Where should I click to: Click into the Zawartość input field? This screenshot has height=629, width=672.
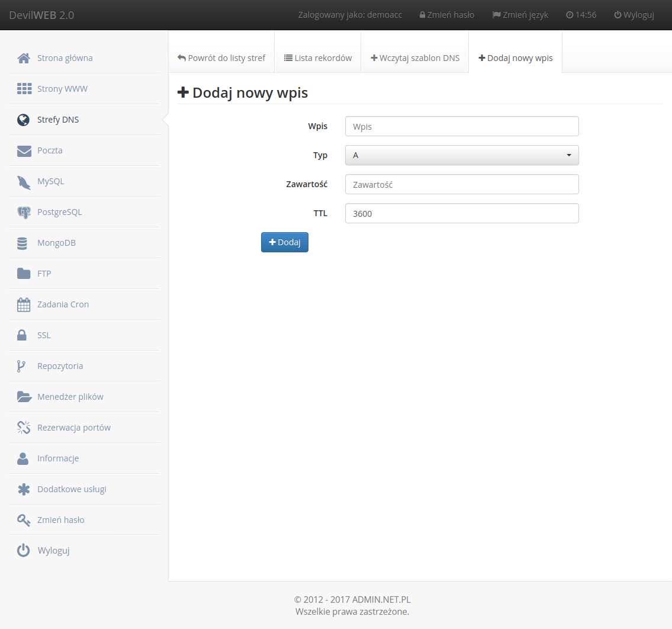pos(461,184)
